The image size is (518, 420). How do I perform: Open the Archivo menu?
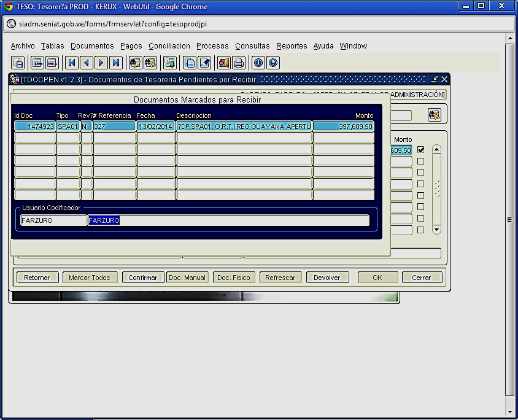pos(23,46)
